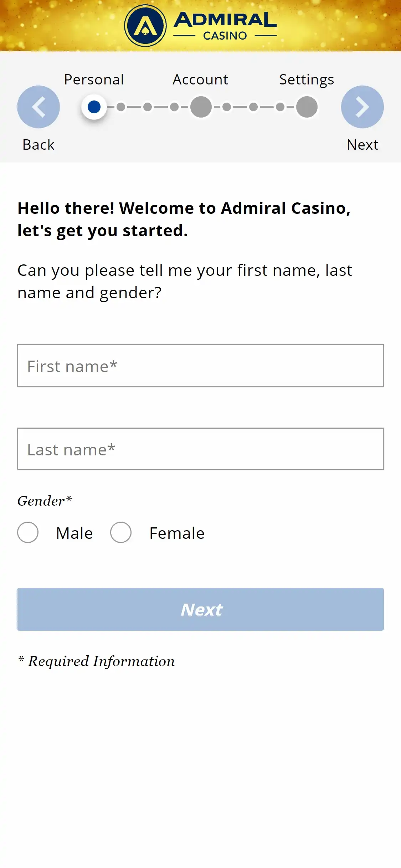
Task: Switch to the Account step label
Action: tap(200, 79)
